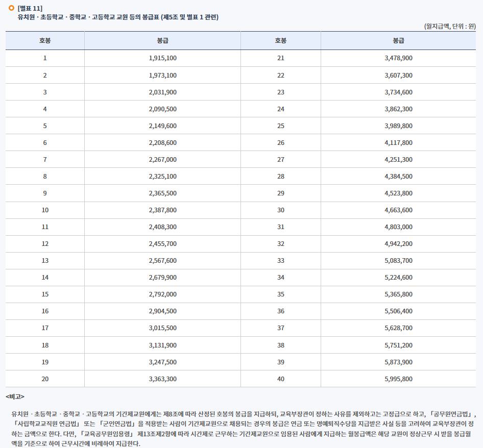
Task: Select salary cell 5,365,800
Action: tap(398, 294)
